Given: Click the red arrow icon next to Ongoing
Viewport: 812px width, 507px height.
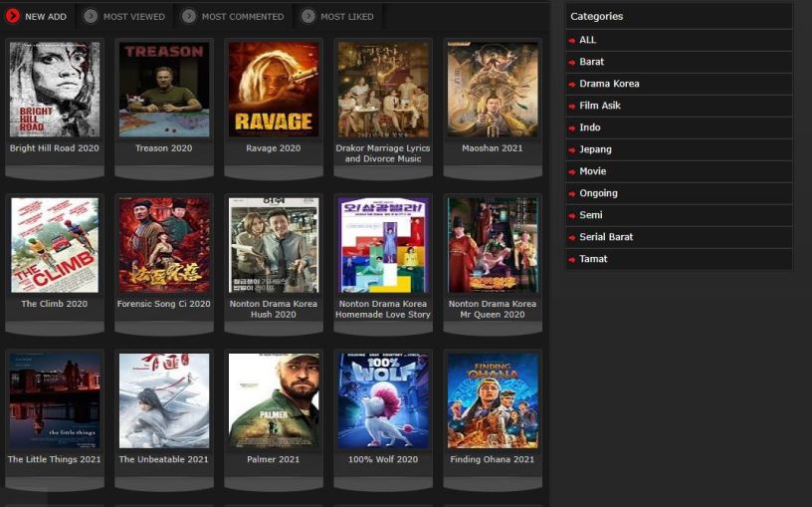Looking at the screenshot, I should [572, 194].
